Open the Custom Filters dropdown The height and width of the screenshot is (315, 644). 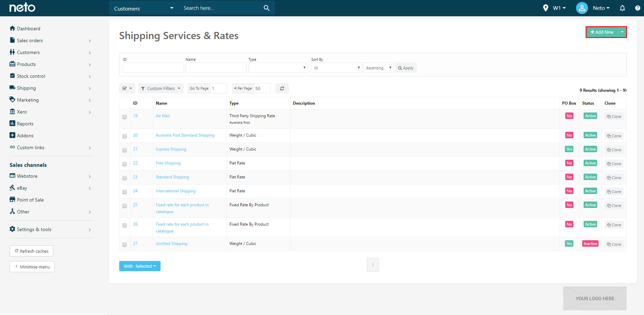point(161,88)
